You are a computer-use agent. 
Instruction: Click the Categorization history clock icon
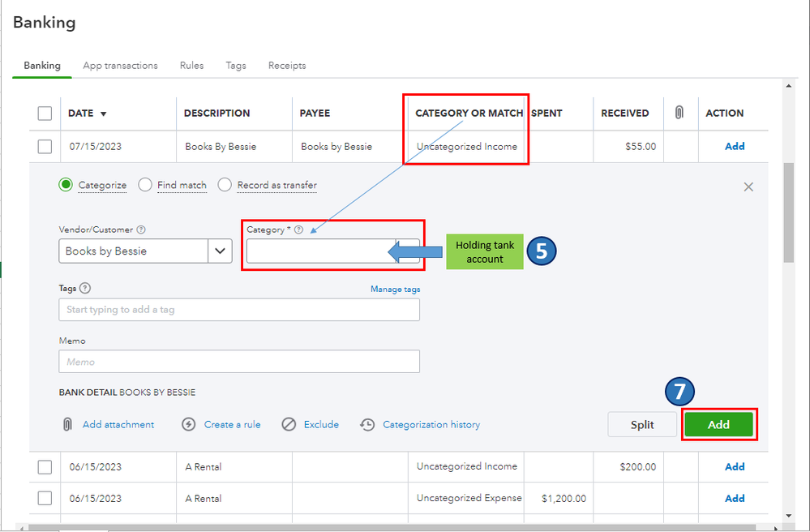[x=367, y=424]
